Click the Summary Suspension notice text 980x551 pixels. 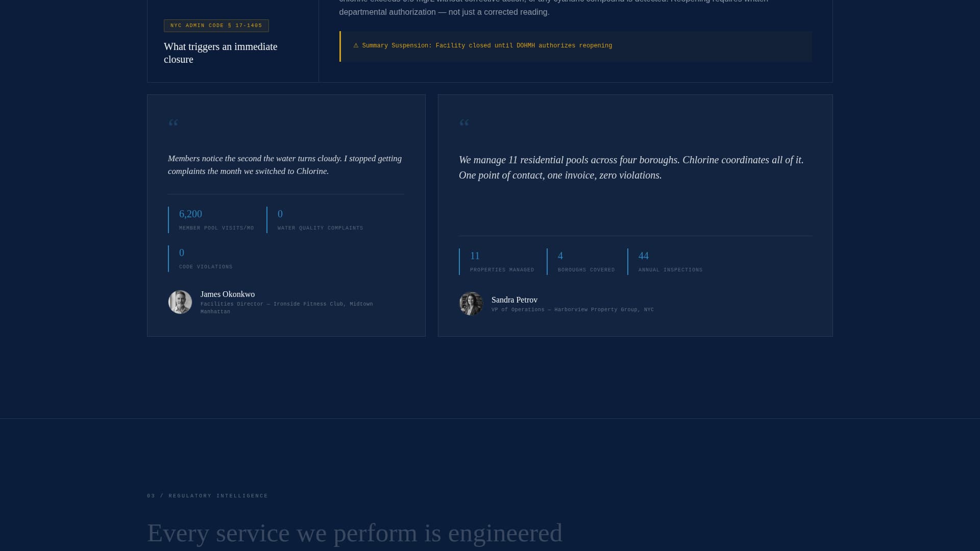click(487, 46)
